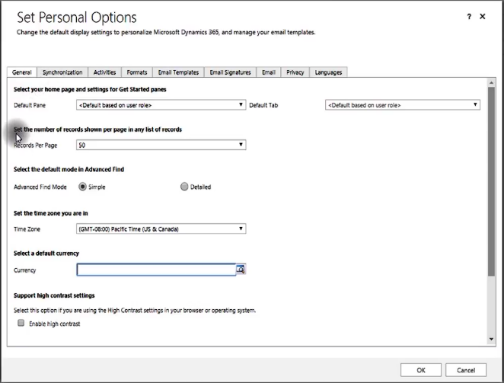This screenshot has height=383, width=504.
Task: Switch to the Languages tab
Action: 328,72
